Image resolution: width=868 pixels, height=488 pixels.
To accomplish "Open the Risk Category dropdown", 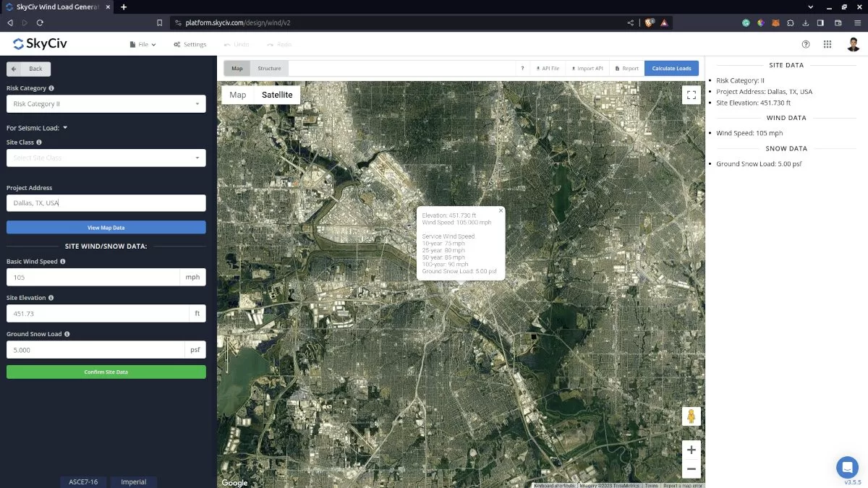I will 106,104.
